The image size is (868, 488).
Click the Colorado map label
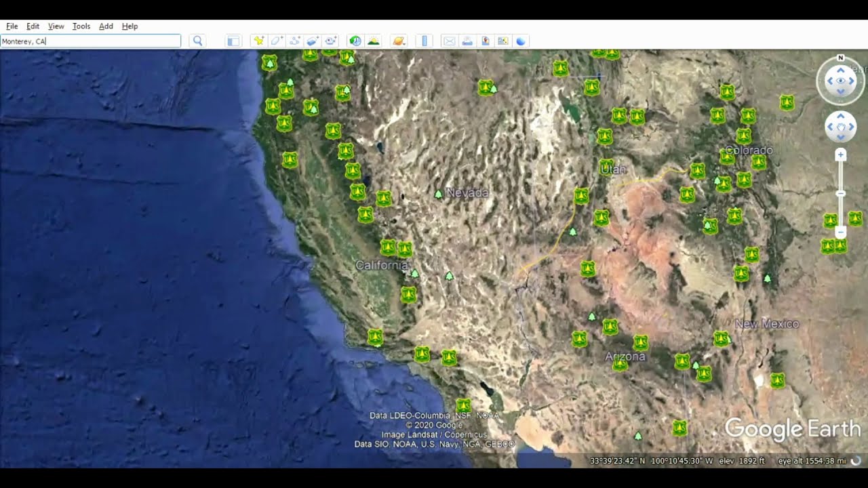[x=749, y=150]
